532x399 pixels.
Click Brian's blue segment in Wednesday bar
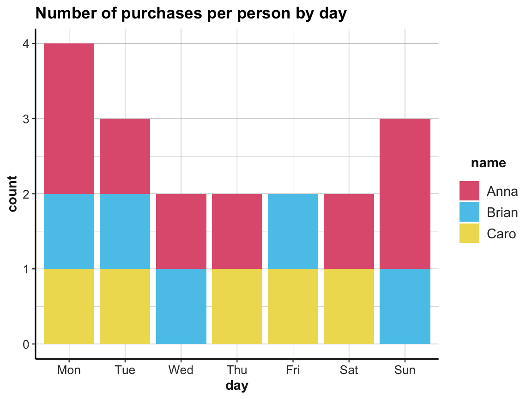[x=181, y=306]
